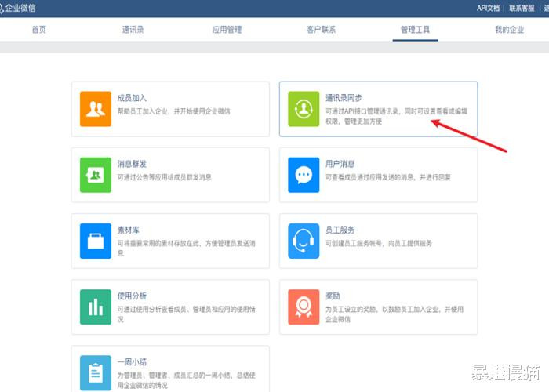This screenshot has height=392, width=549.
Task: Click the 通讯录同步 green sync icon
Action: point(304,109)
